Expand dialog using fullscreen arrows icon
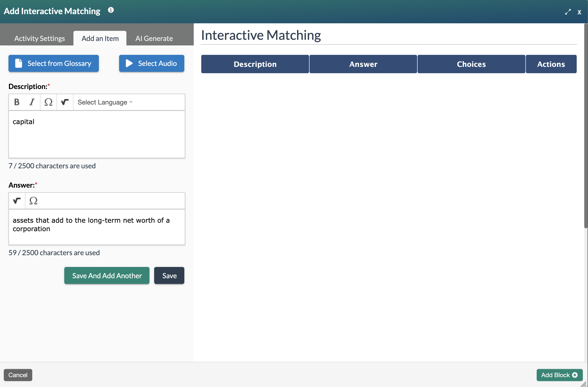Screen dimensions: 588x387 pyautogui.click(x=568, y=12)
